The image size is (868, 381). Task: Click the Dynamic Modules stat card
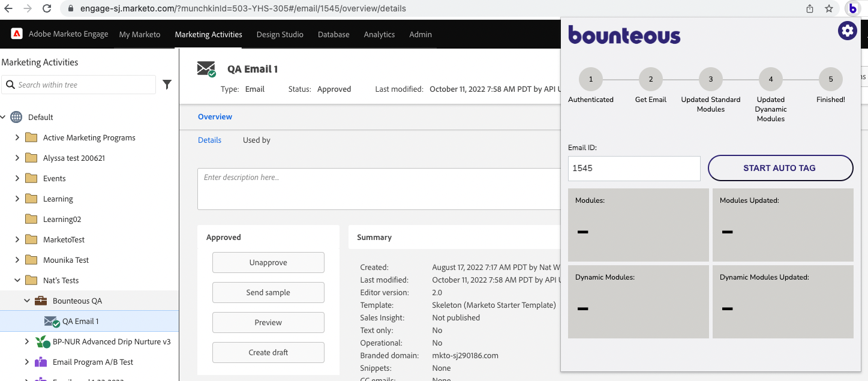point(638,302)
